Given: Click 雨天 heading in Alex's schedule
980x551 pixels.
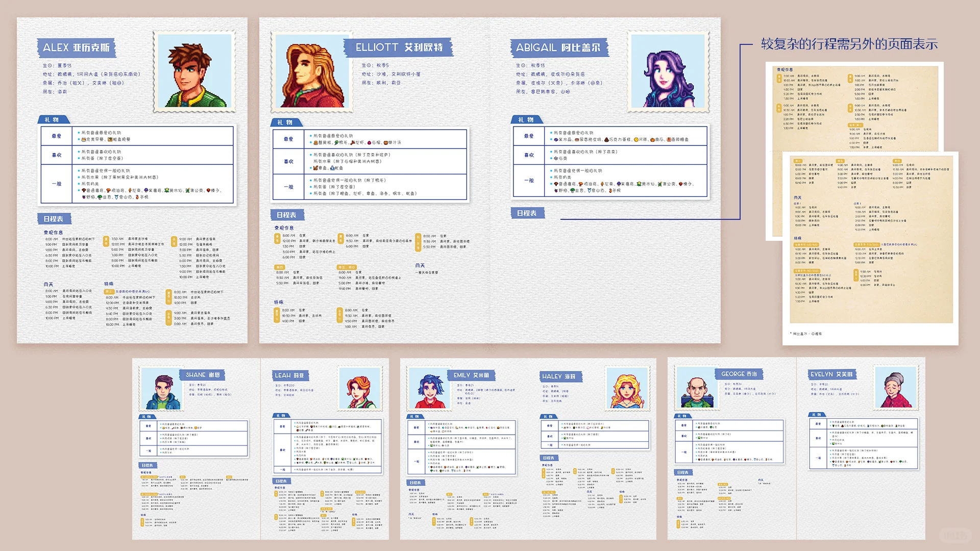Looking at the screenshot, I should [x=48, y=285].
